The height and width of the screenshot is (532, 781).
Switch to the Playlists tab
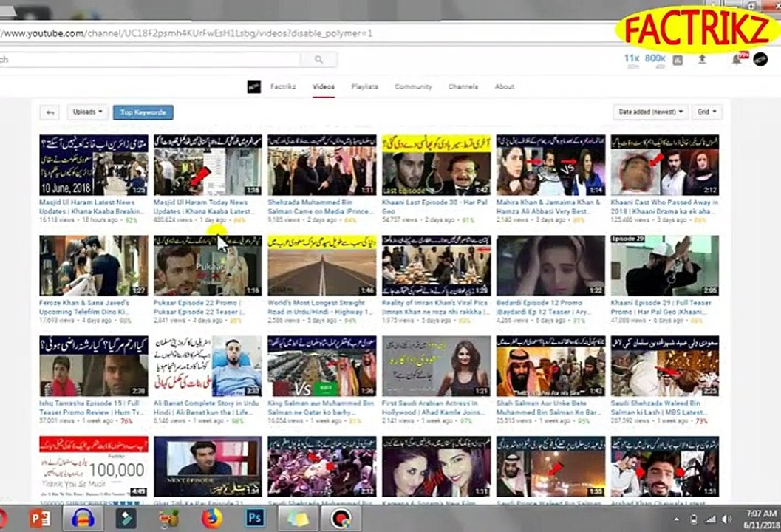click(x=364, y=86)
